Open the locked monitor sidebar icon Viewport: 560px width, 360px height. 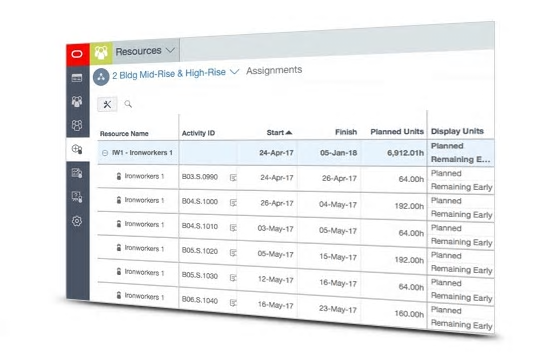pyautogui.click(x=77, y=197)
